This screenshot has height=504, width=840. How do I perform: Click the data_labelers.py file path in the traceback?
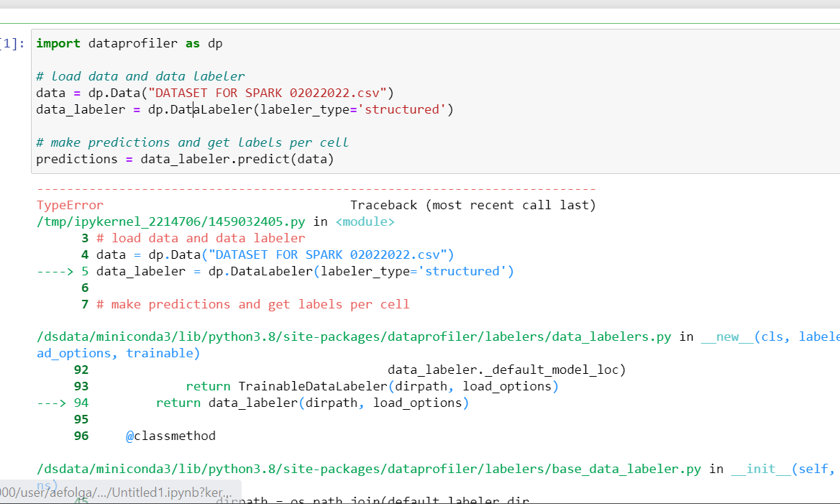click(x=354, y=337)
